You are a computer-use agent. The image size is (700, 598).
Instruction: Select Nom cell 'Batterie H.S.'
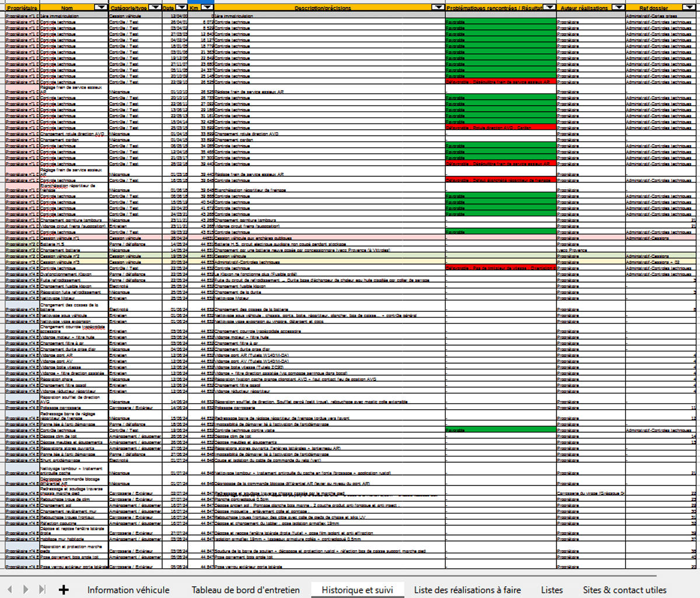coord(74,244)
